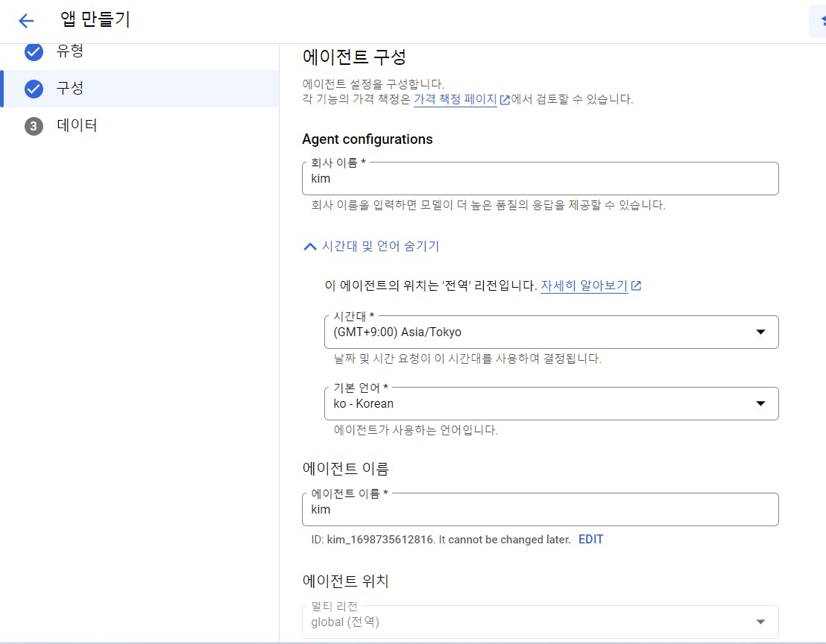
Task: Click the 기본 언어 dropdown arrow
Action: pos(760,403)
